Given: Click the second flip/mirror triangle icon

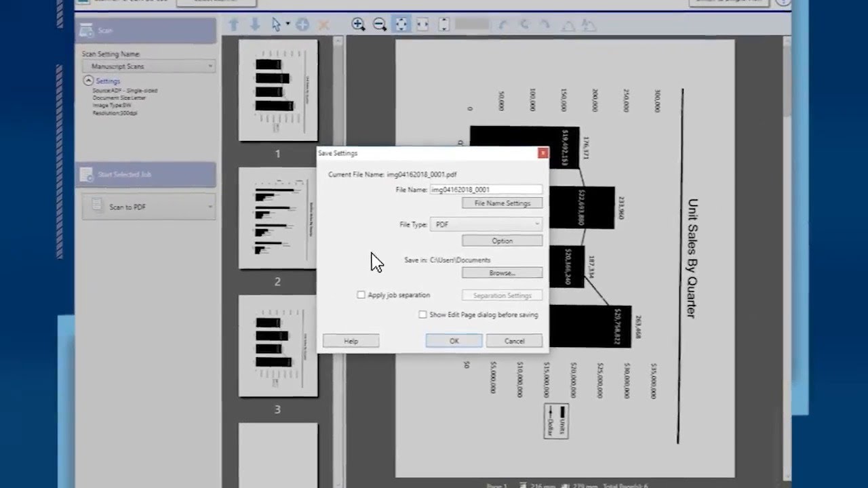Looking at the screenshot, I should tap(589, 26).
